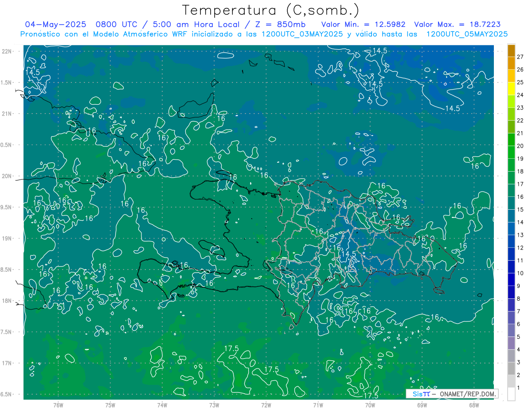Click the "73W" longitude axis label
The width and height of the screenshot is (532, 411).
point(214,405)
